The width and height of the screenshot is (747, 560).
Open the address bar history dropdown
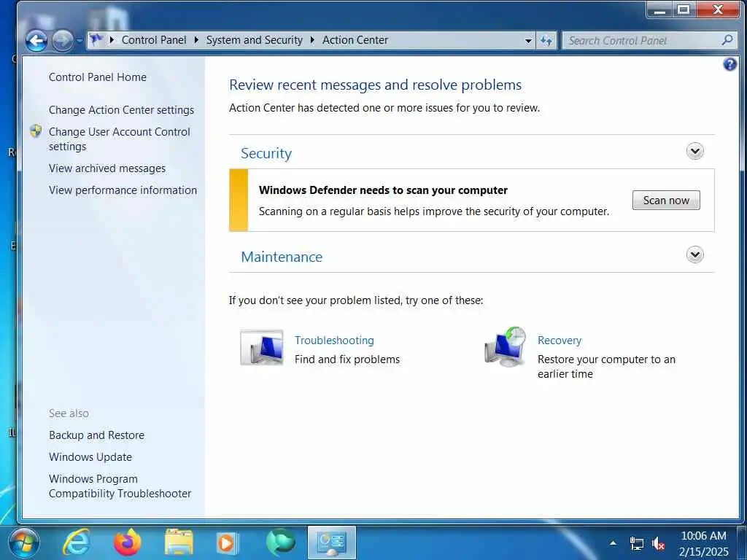pos(528,41)
